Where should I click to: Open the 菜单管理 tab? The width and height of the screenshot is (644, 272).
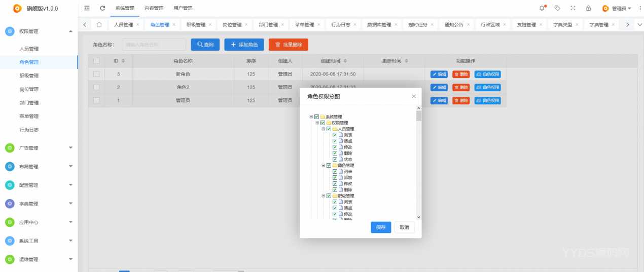(304, 24)
